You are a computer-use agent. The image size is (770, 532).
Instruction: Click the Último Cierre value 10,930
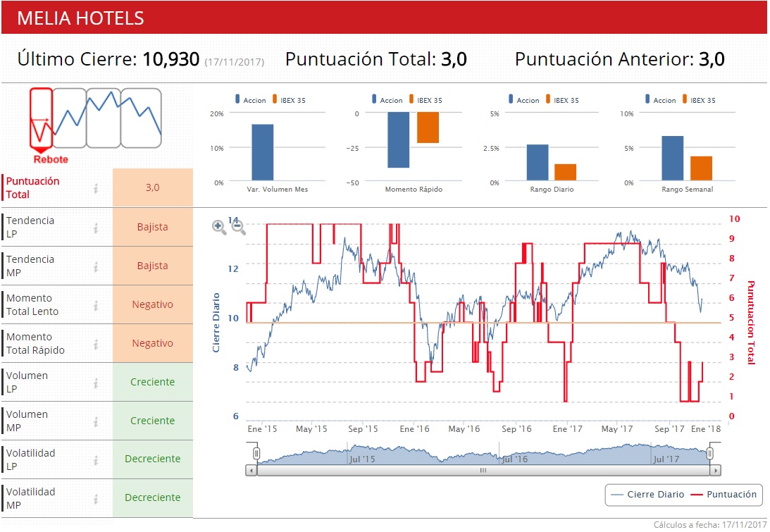point(171,59)
